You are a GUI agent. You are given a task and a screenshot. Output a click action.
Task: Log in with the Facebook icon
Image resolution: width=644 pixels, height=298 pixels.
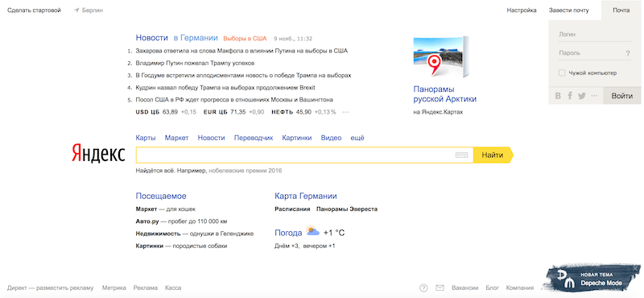pyautogui.click(x=570, y=96)
